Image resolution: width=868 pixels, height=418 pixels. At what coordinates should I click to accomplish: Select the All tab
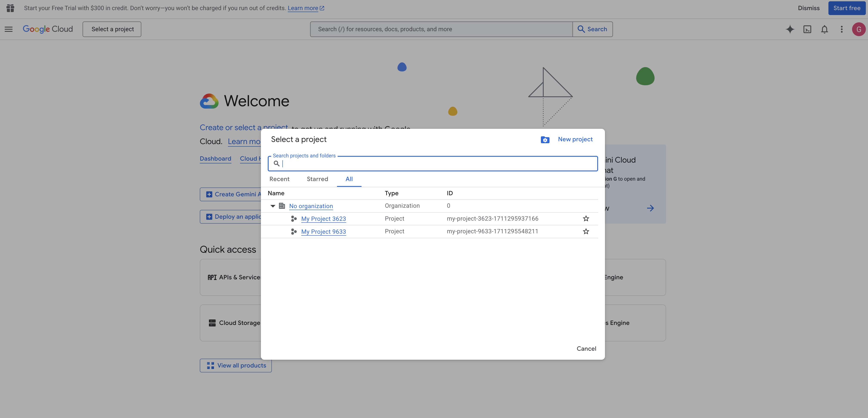pyautogui.click(x=349, y=179)
